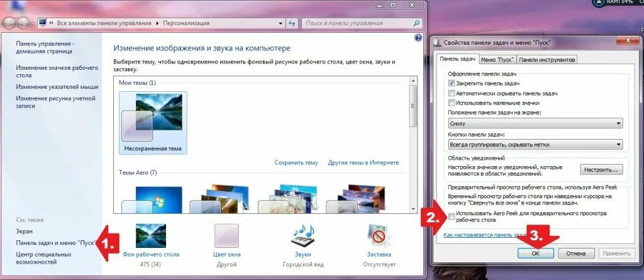644x280 pixels.
Task: Click the Сохранить тему link
Action: 296,162
